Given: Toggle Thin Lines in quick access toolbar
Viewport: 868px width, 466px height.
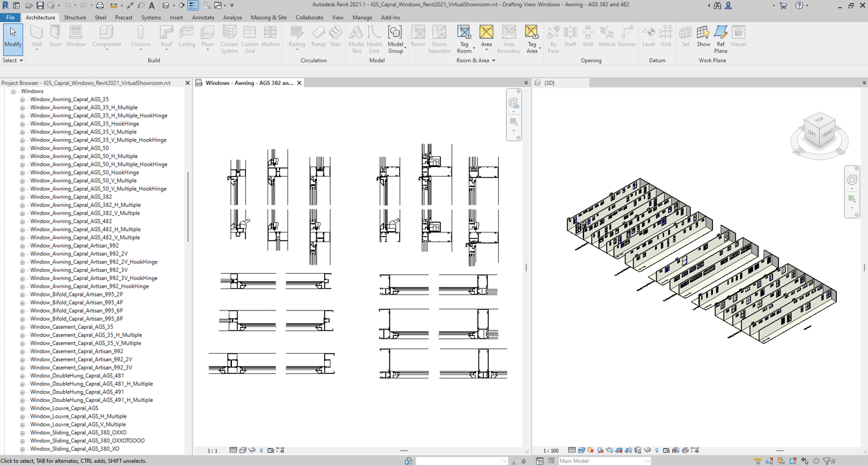Looking at the screenshot, I should pos(193,6).
